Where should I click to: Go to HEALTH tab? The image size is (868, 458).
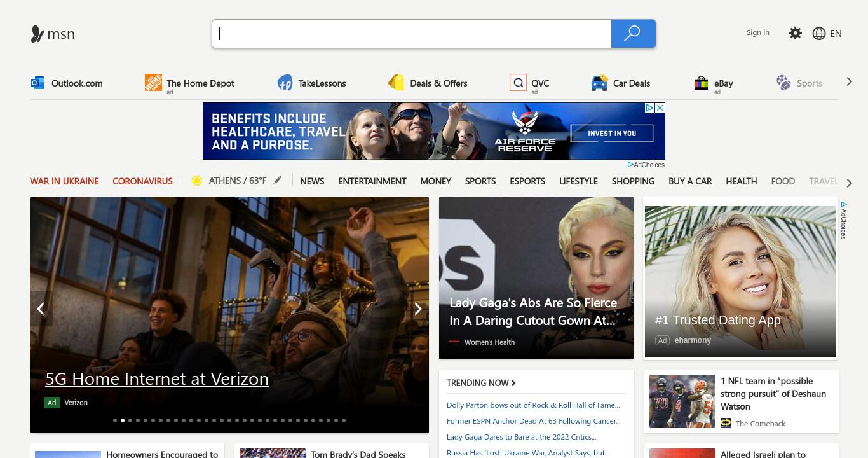[x=742, y=181]
